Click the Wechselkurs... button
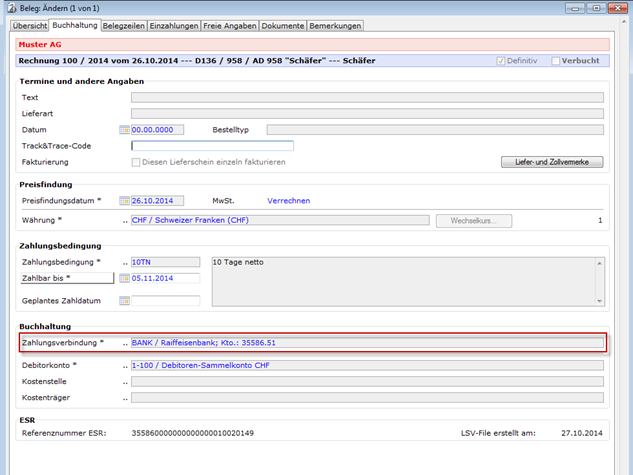 click(474, 220)
